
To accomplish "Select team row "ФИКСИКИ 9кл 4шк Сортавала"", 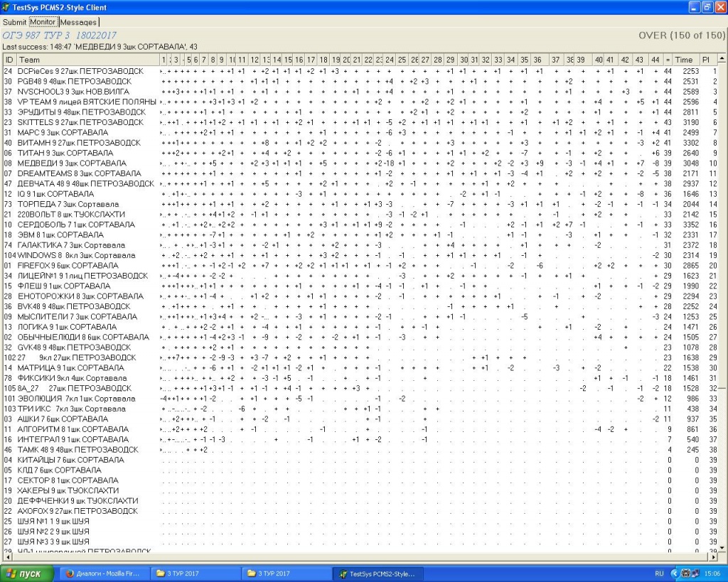I will point(360,378).
